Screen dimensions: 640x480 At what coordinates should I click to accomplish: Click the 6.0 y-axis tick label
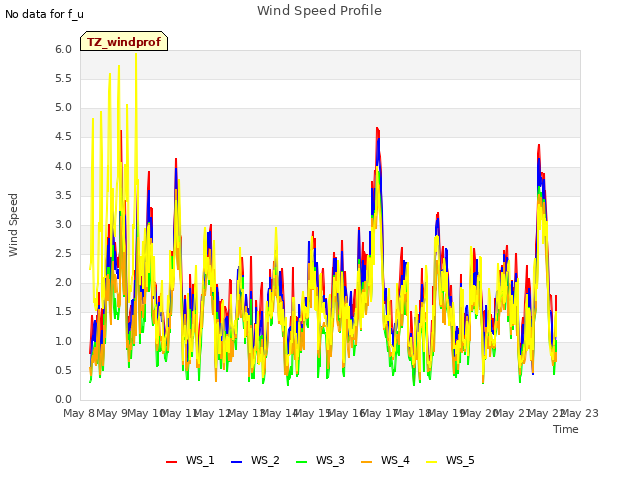point(63,49)
